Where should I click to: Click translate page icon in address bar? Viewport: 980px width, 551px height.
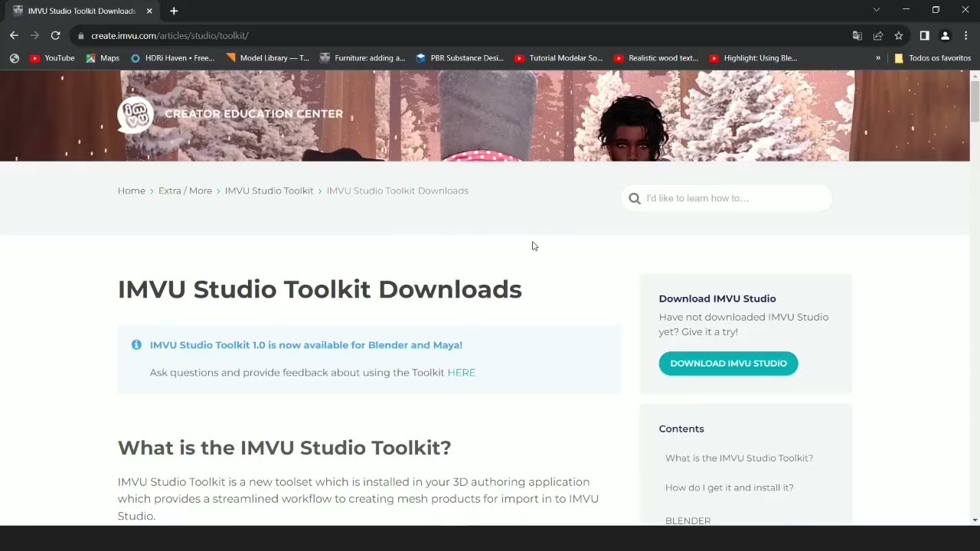tap(857, 35)
